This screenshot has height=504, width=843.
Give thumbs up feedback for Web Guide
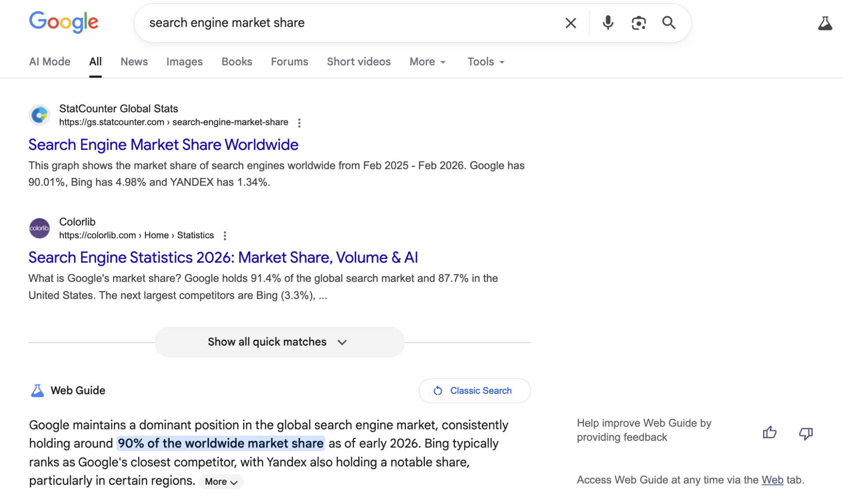pyautogui.click(x=770, y=433)
